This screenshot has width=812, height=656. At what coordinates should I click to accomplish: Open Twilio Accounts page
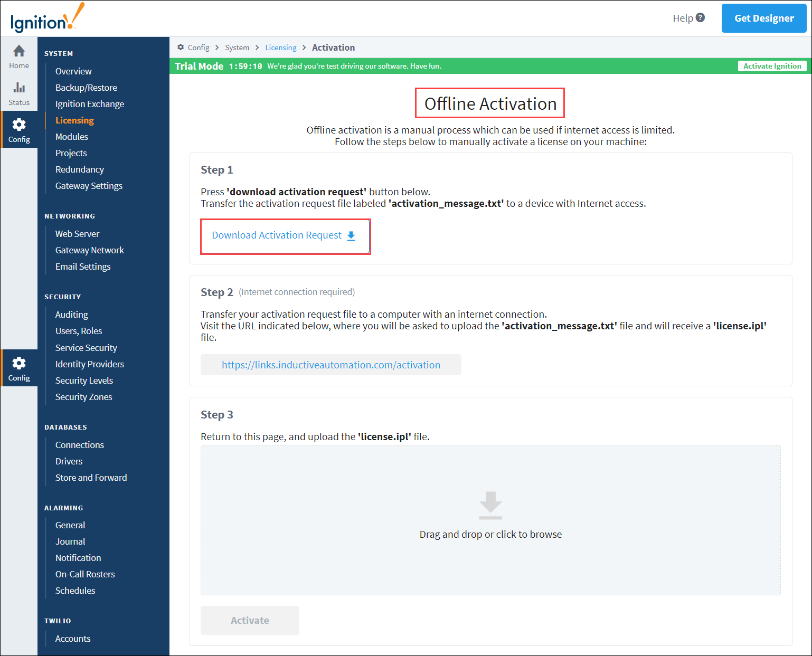tap(73, 639)
